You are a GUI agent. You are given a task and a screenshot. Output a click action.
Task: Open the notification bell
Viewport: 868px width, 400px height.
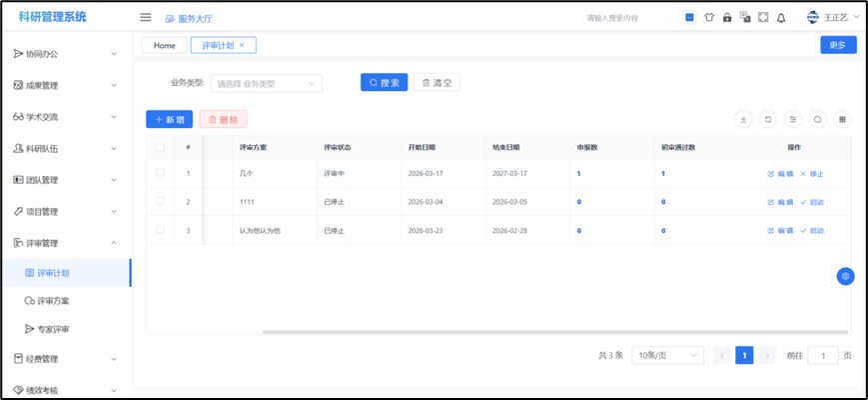click(x=781, y=17)
